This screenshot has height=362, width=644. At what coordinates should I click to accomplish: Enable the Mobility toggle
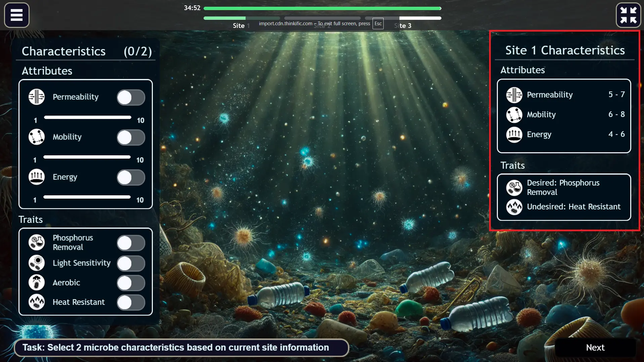coord(131,137)
